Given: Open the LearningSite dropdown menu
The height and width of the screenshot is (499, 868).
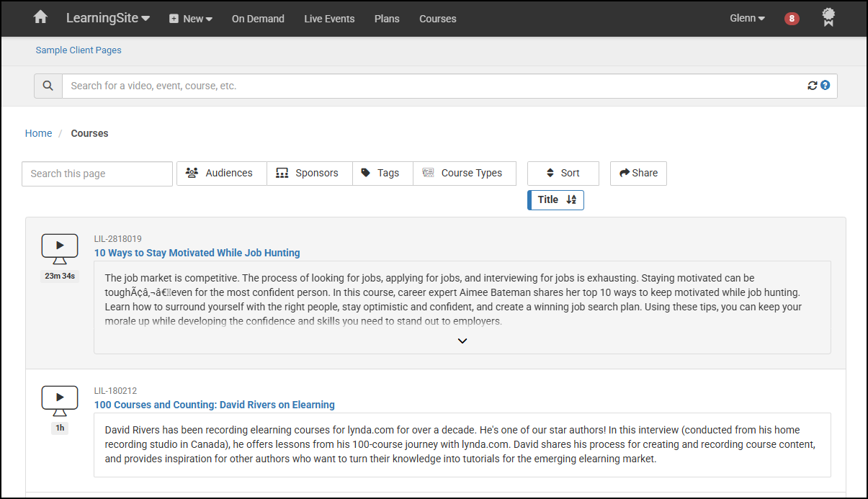Looking at the screenshot, I should tap(108, 19).
